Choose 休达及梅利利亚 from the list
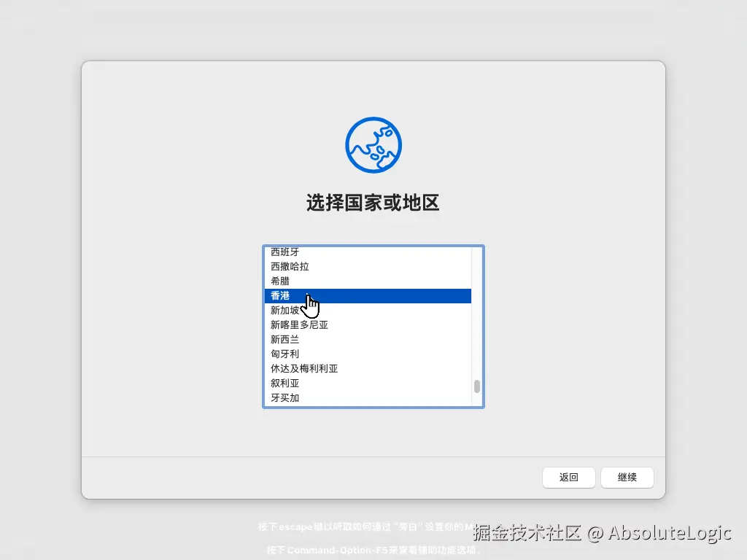The height and width of the screenshot is (560, 747). coord(368,368)
